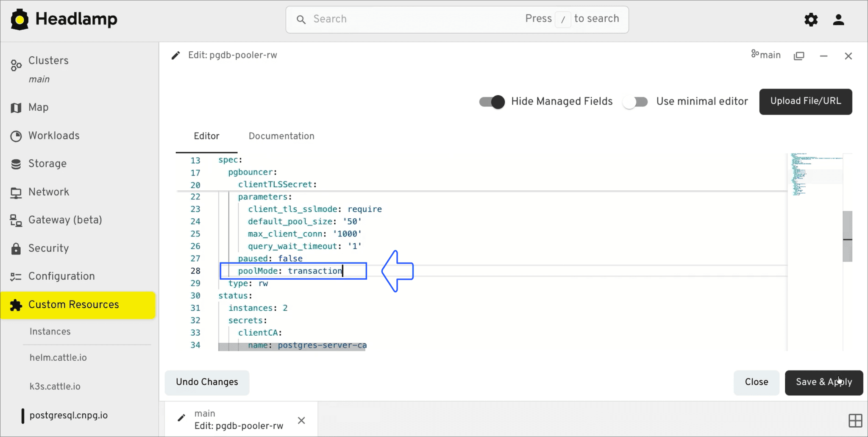Open settings via the gear icon
The height and width of the screenshot is (437, 868).
coord(811,19)
